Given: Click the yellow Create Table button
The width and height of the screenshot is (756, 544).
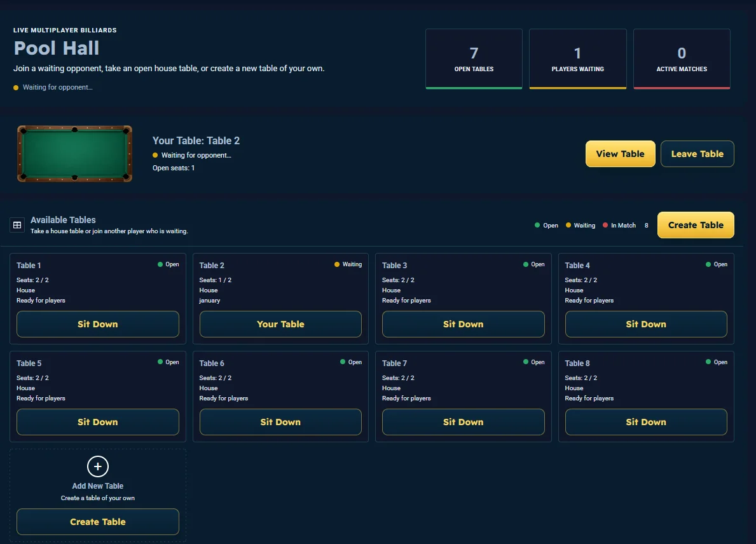Looking at the screenshot, I should pyautogui.click(x=696, y=225).
